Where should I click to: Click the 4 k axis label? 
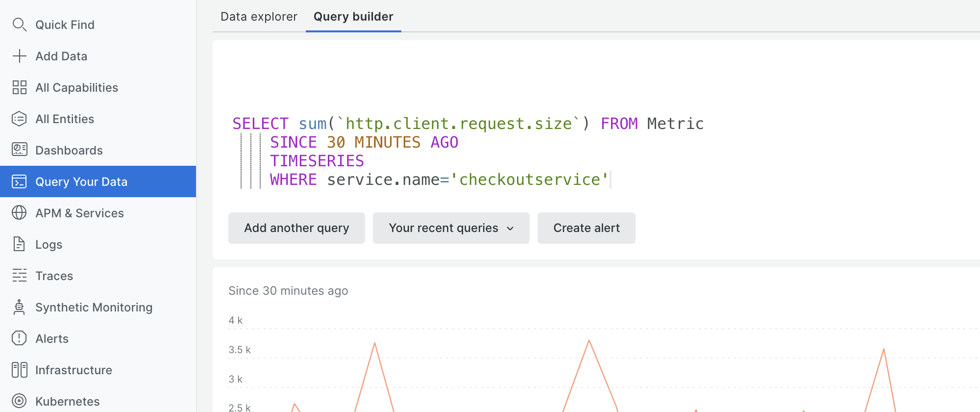pos(236,320)
